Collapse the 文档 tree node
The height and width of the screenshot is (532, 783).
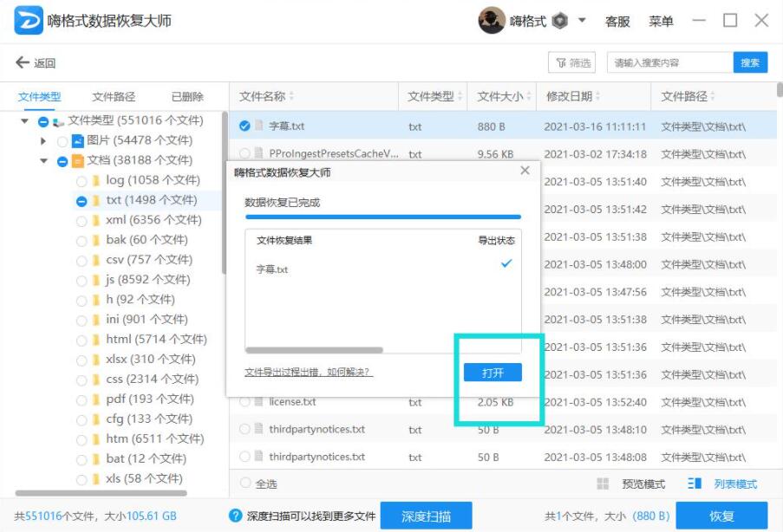44,160
